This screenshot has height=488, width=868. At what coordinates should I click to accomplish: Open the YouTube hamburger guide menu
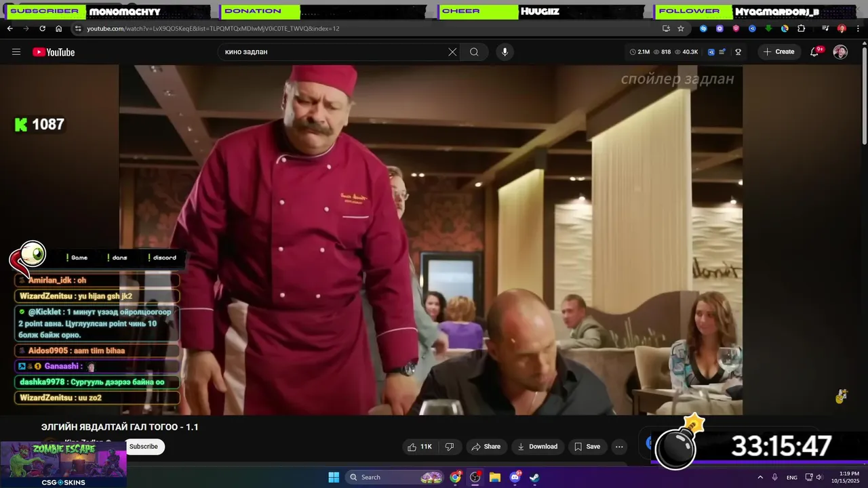(16, 52)
